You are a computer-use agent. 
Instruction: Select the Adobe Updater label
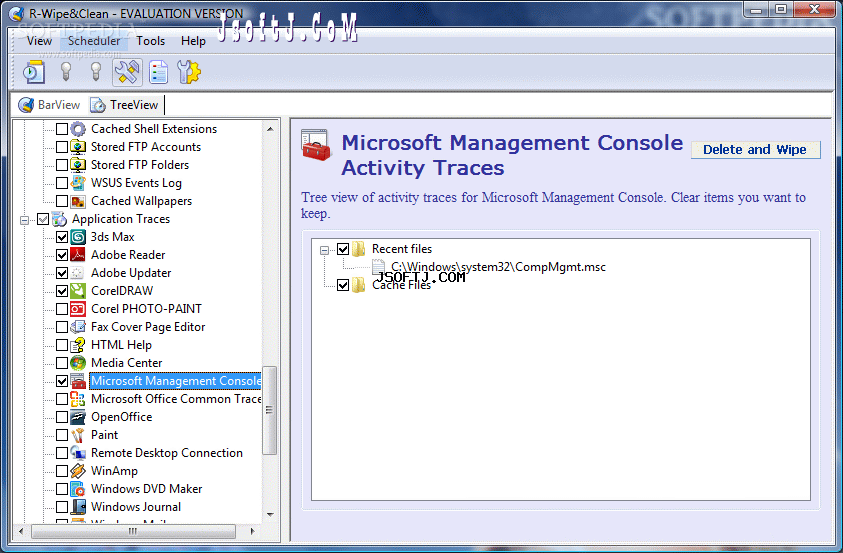pyautogui.click(x=131, y=273)
